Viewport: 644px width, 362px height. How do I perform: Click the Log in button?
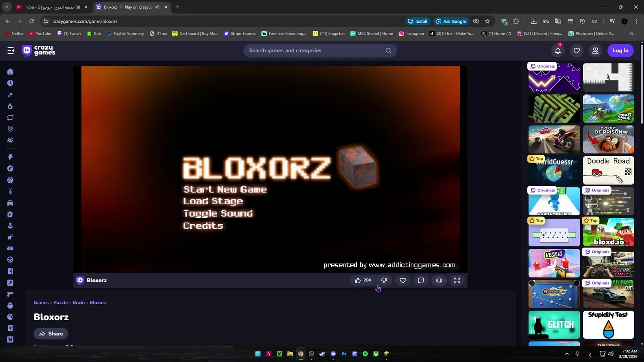point(620,50)
